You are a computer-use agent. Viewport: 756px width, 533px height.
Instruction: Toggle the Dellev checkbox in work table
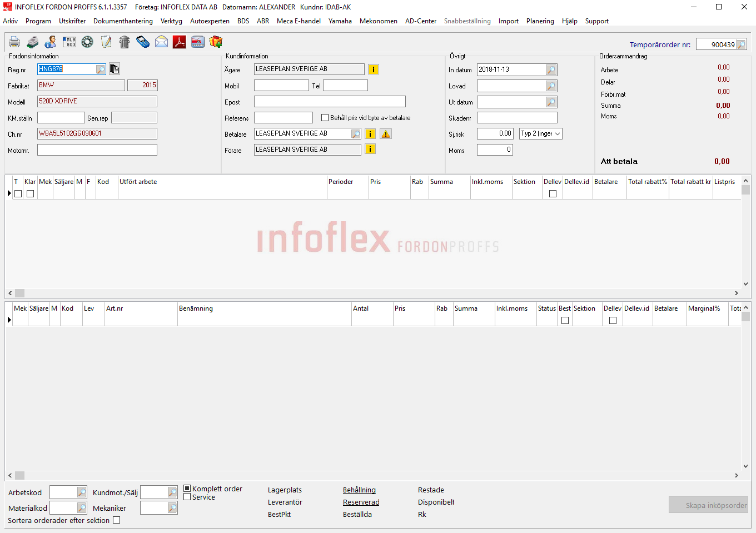click(553, 194)
